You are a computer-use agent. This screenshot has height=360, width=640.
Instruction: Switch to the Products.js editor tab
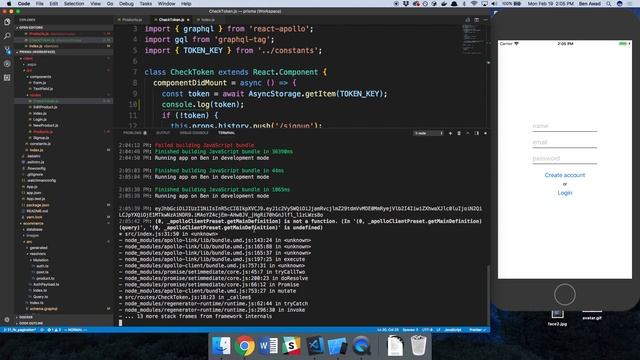coord(132,20)
